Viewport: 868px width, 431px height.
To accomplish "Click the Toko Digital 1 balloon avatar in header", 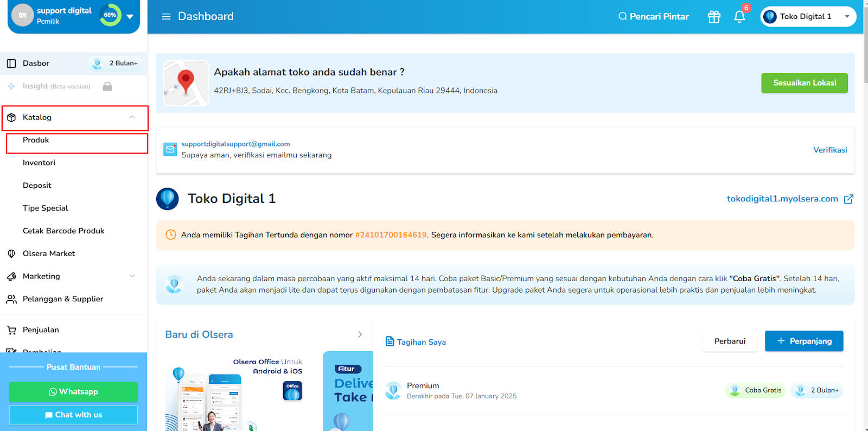I will pyautogui.click(x=770, y=17).
